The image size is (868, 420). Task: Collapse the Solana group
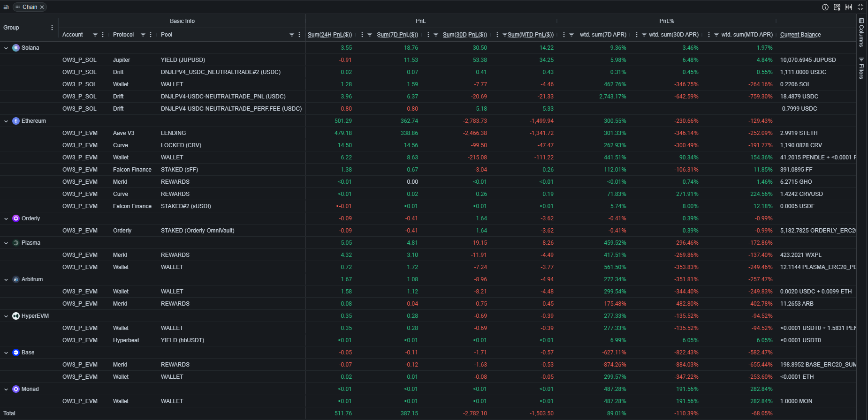coord(6,48)
